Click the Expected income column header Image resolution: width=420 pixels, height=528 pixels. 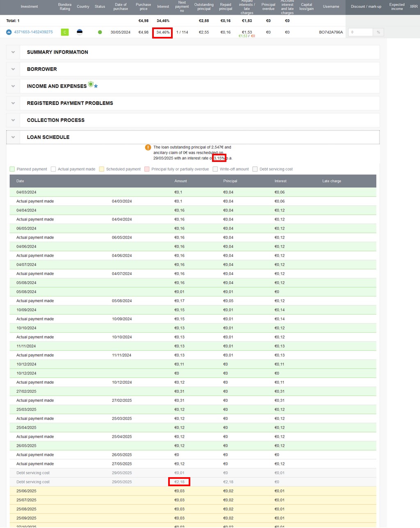tap(397, 7)
